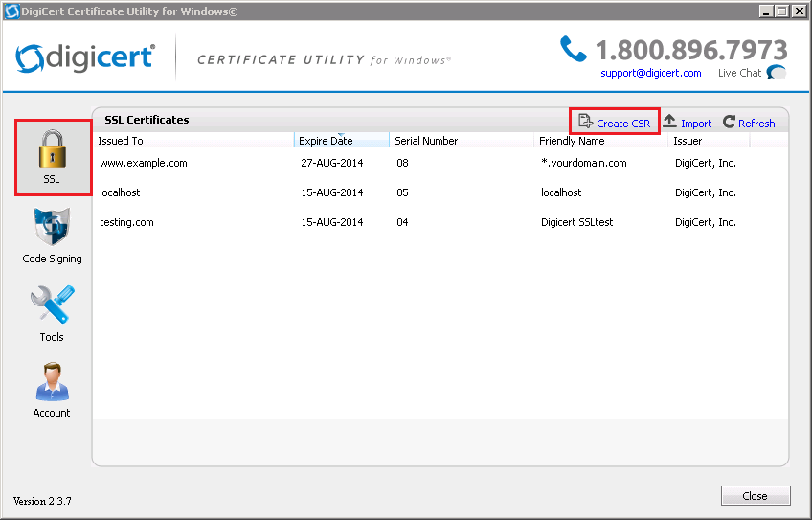This screenshot has height=520, width=812.
Task: Click Issuer cell for www.example.com row
Action: [706, 163]
